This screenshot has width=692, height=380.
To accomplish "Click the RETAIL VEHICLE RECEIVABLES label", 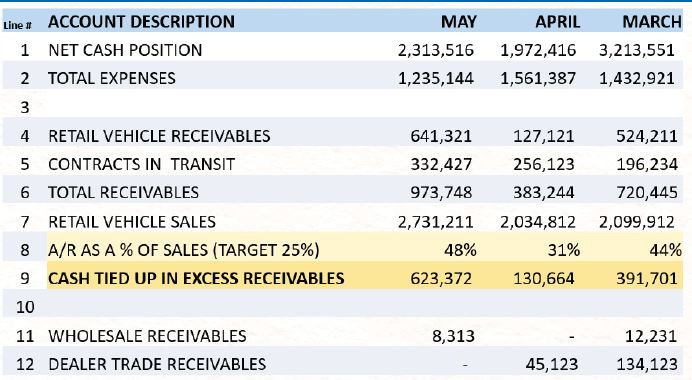I will click(159, 136).
